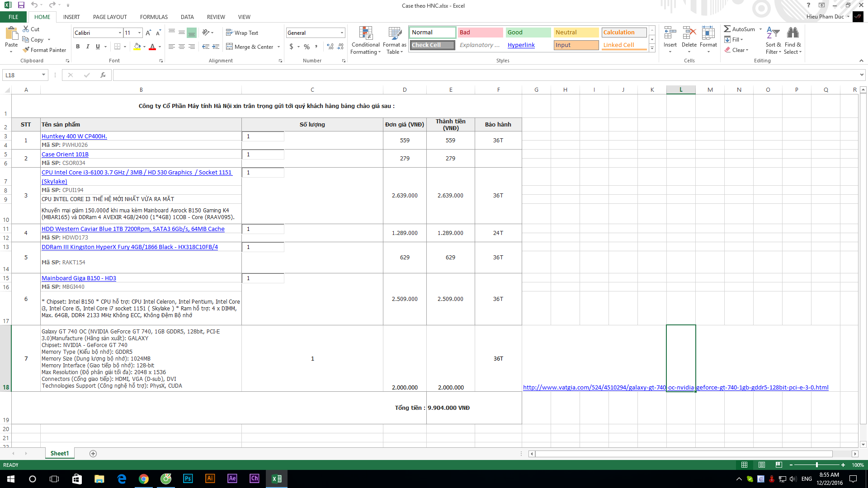868x488 pixels.
Task: Click the add new sheet plus button
Action: [x=93, y=453]
